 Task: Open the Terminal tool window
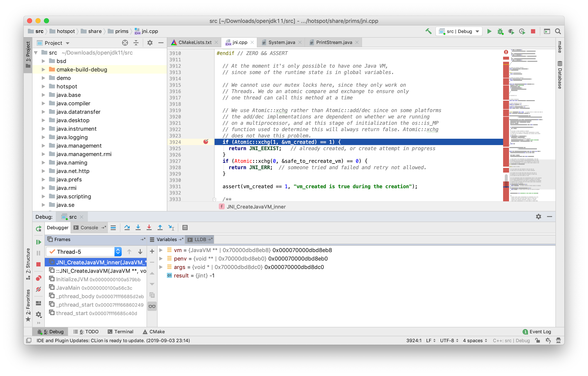pos(121,332)
